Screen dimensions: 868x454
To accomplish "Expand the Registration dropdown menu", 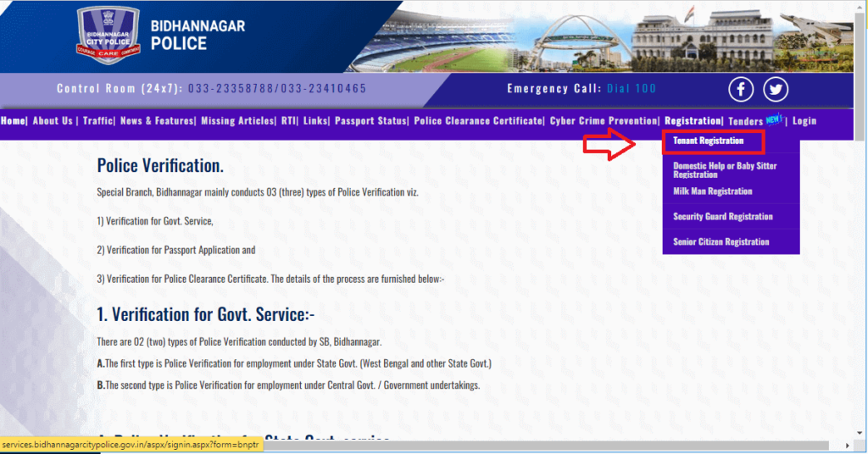I will [x=693, y=120].
